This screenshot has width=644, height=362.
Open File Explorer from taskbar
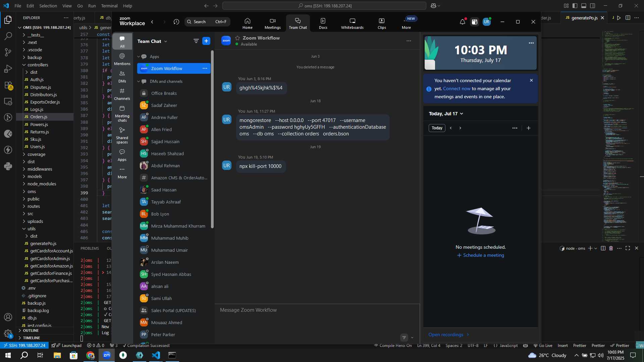click(x=57, y=355)
